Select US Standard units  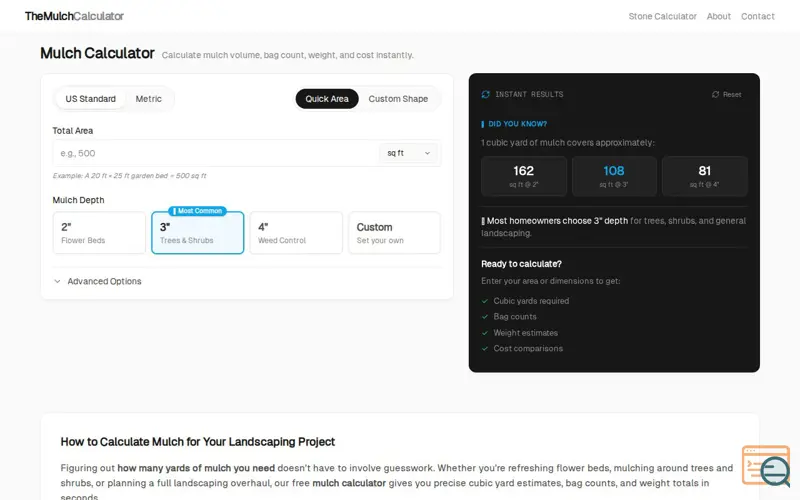90,99
